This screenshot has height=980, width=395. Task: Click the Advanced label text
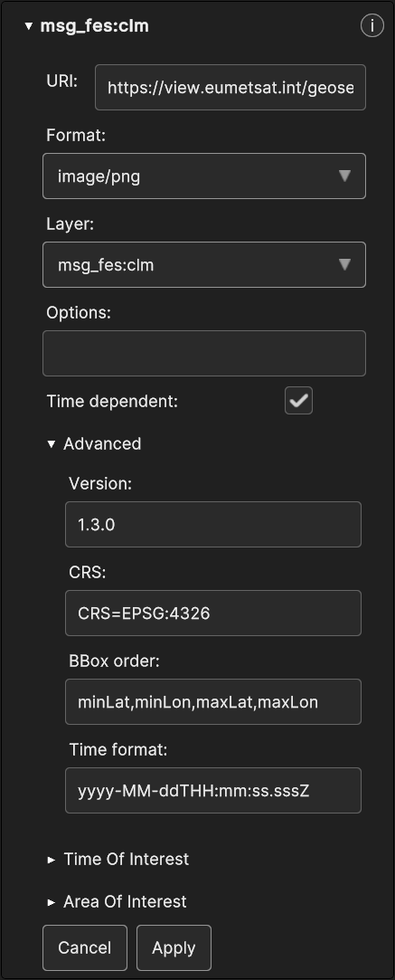pos(102,443)
